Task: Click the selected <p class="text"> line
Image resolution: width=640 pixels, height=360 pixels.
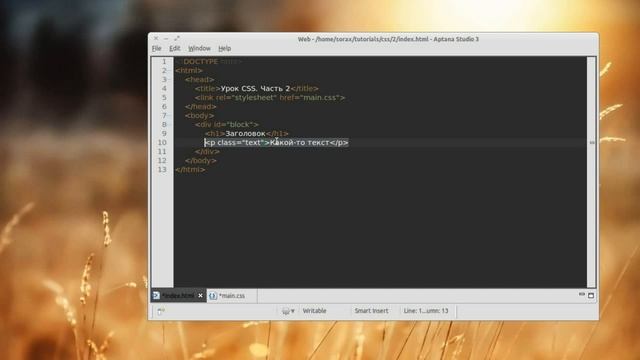Action: click(276, 142)
